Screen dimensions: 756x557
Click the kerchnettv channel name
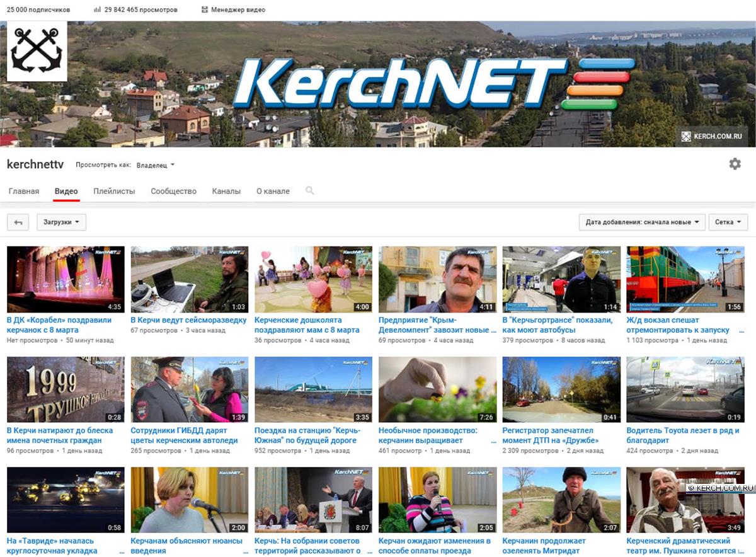35,164
